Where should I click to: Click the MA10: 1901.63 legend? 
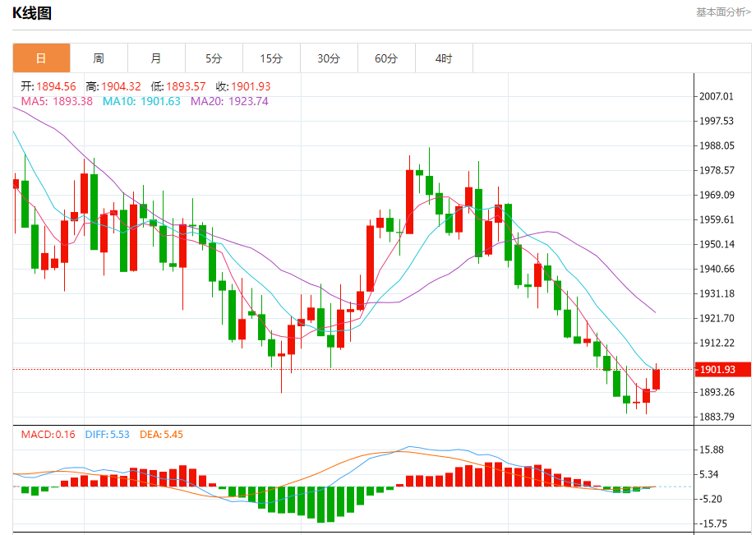[x=141, y=101]
